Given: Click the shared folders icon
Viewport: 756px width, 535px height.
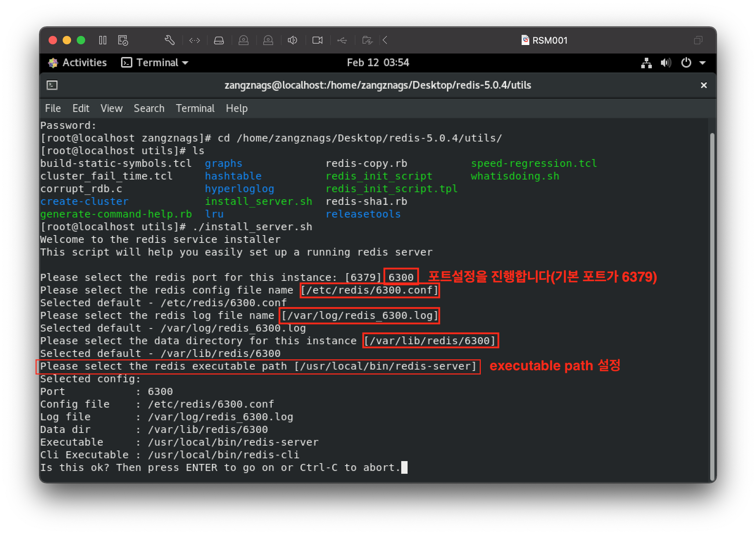Looking at the screenshot, I should coord(367,40).
